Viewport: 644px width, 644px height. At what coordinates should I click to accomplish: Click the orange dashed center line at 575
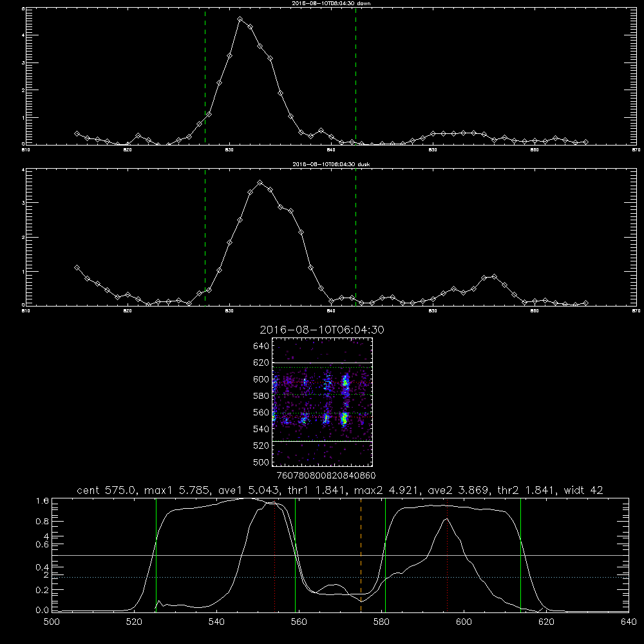[361, 555]
